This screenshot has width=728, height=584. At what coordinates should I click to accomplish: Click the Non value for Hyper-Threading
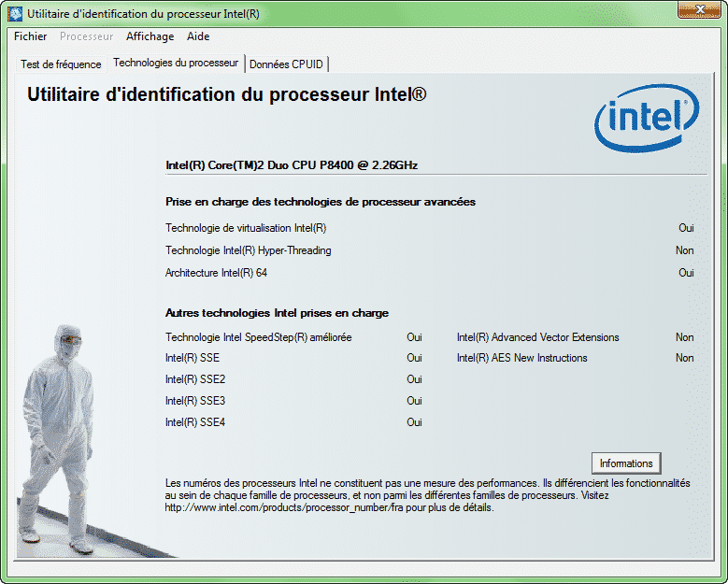[684, 250]
